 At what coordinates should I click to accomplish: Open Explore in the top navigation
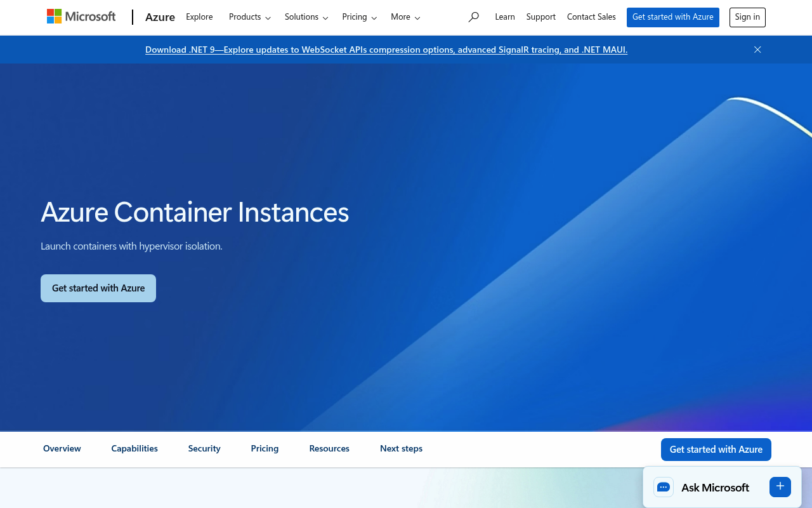coord(199,17)
